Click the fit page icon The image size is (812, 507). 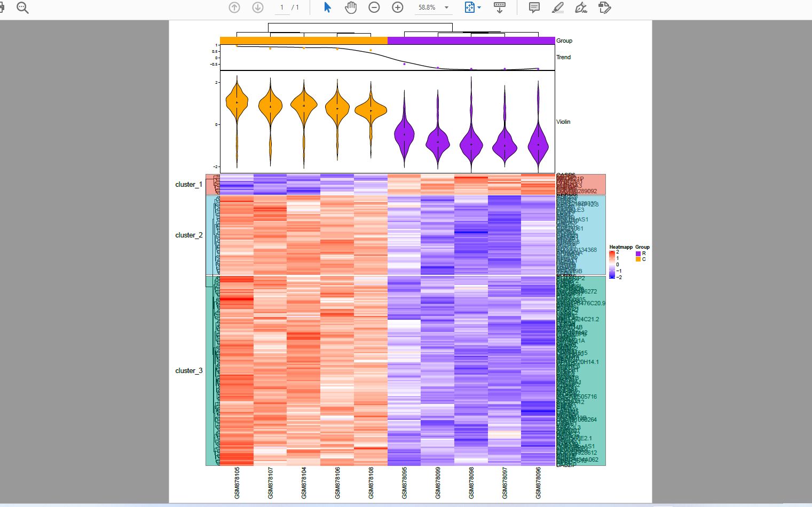click(x=470, y=7)
